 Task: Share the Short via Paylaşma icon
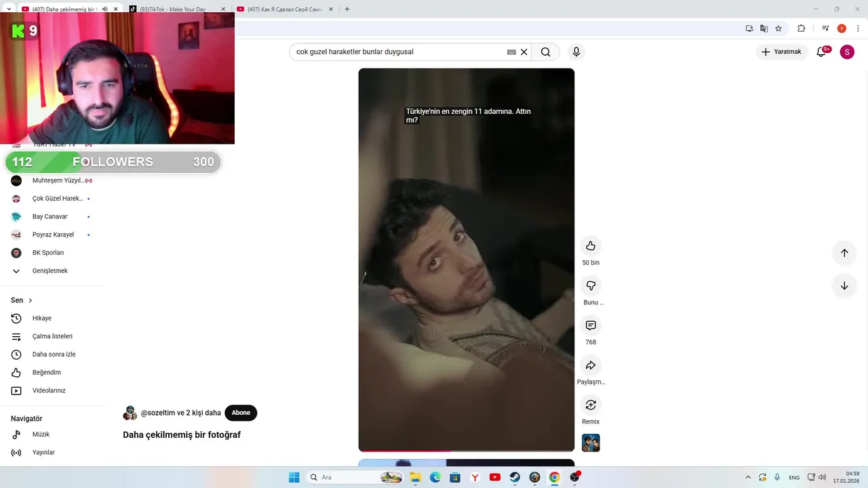coord(591,365)
